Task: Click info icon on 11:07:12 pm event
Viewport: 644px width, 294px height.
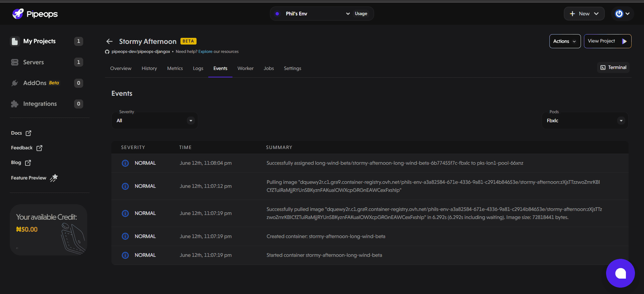Action: (x=125, y=186)
